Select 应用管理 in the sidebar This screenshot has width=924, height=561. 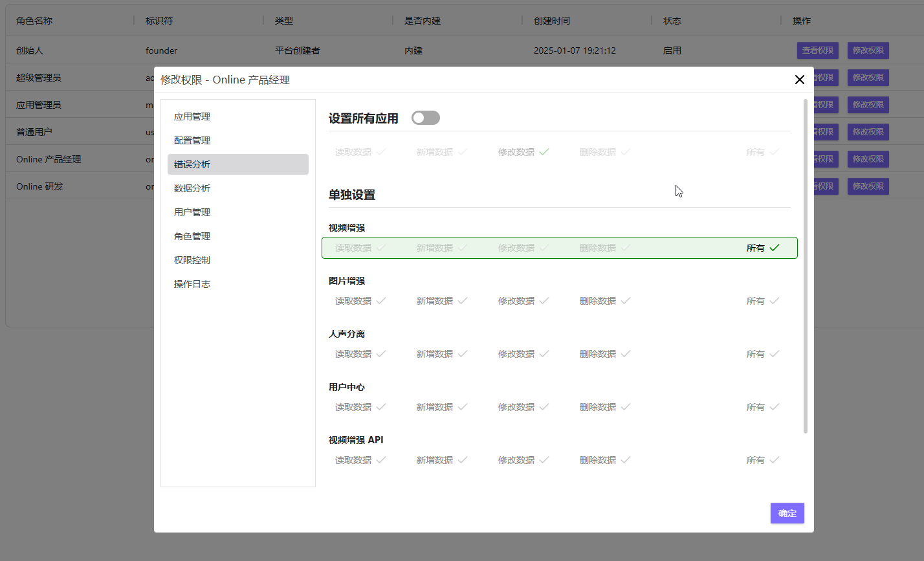(x=192, y=116)
